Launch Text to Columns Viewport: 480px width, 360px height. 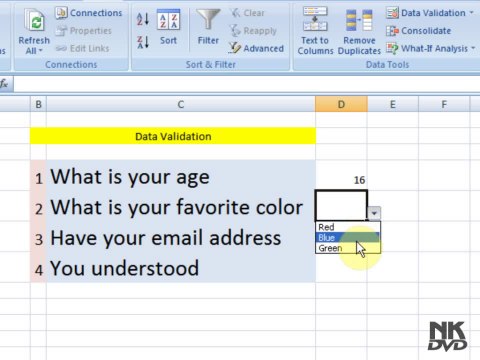[x=315, y=31]
